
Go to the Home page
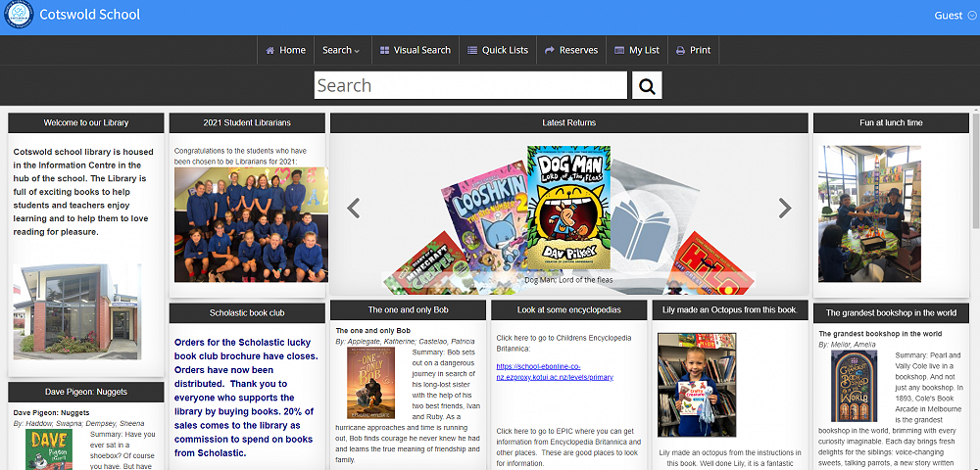285,50
